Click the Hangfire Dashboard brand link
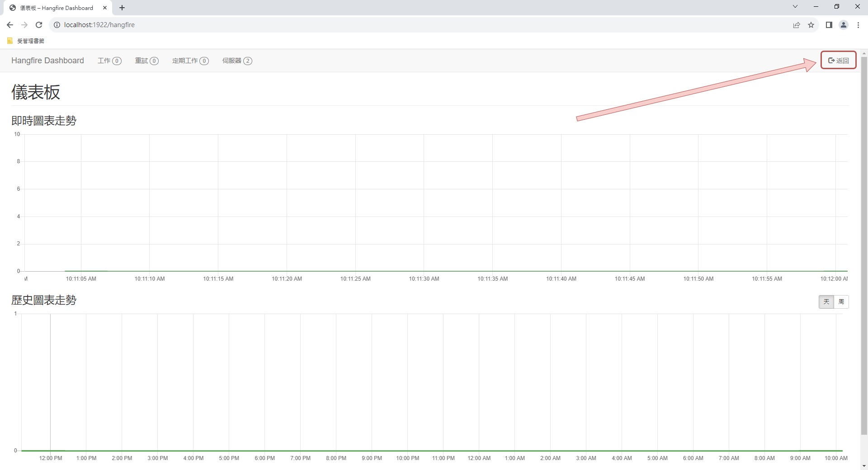The height and width of the screenshot is (470, 868). tap(47, 61)
